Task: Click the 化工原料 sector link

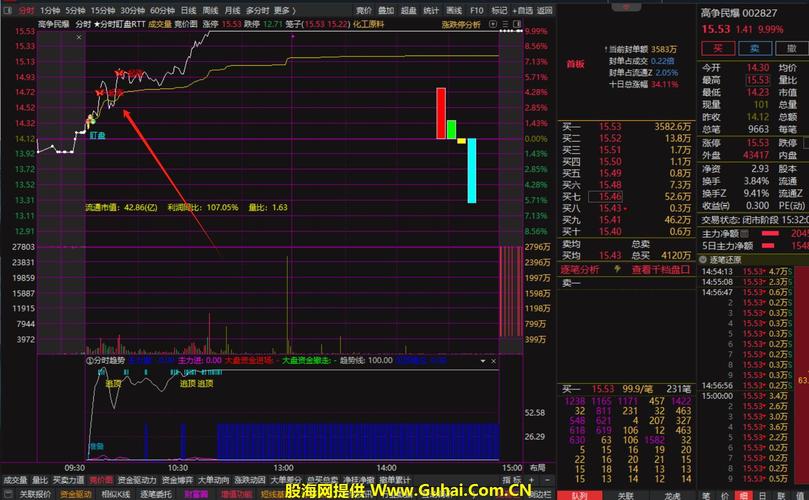Action: pyautogui.click(x=368, y=24)
